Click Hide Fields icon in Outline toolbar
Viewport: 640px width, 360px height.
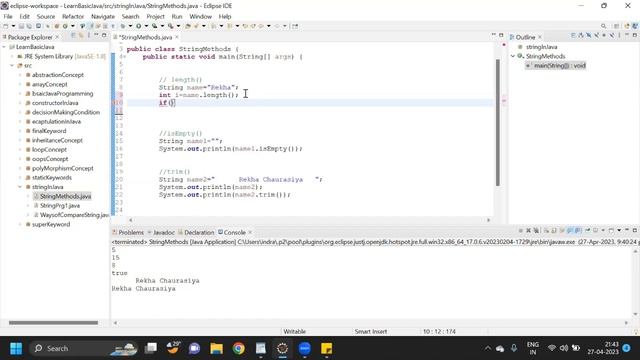click(589, 36)
